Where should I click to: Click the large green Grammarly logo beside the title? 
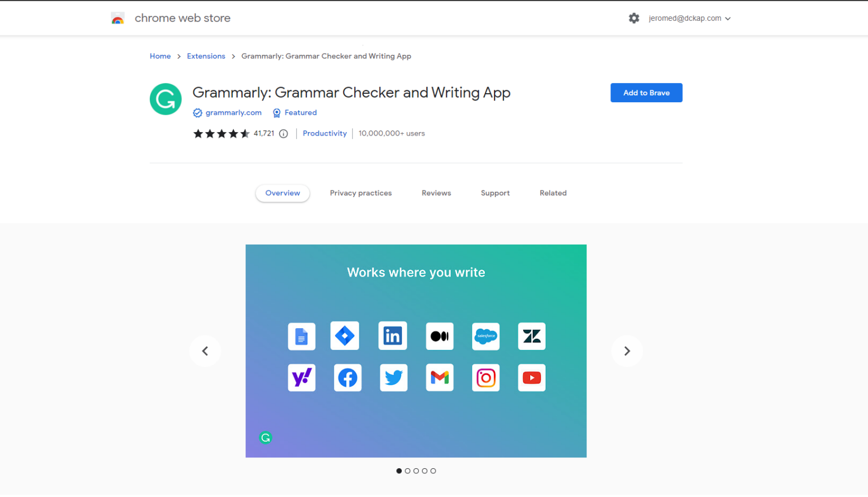click(166, 99)
